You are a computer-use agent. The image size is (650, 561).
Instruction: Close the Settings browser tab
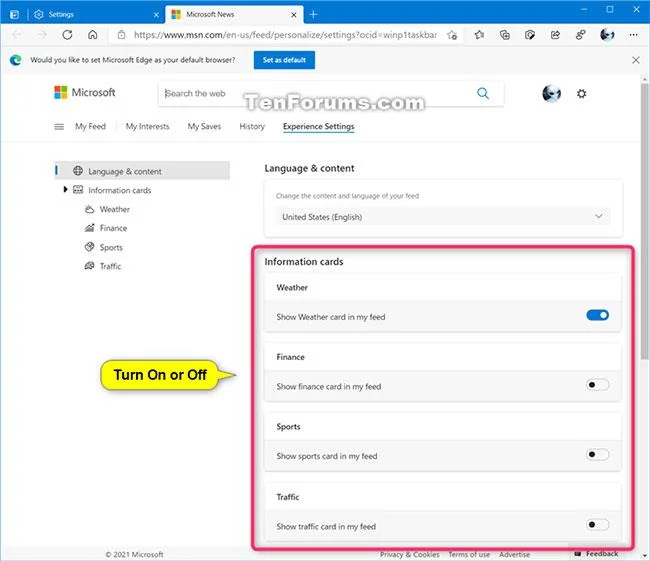pos(156,15)
